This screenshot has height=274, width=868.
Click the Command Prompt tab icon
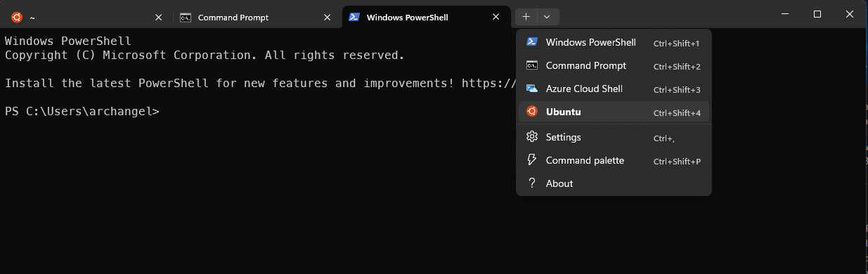[x=186, y=18]
